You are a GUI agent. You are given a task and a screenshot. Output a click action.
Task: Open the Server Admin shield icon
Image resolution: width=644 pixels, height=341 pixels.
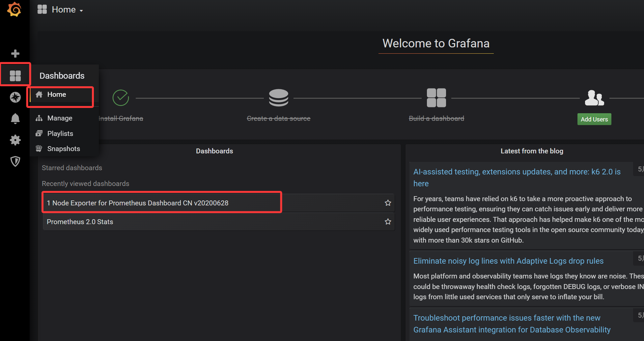pyautogui.click(x=15, y=161)
